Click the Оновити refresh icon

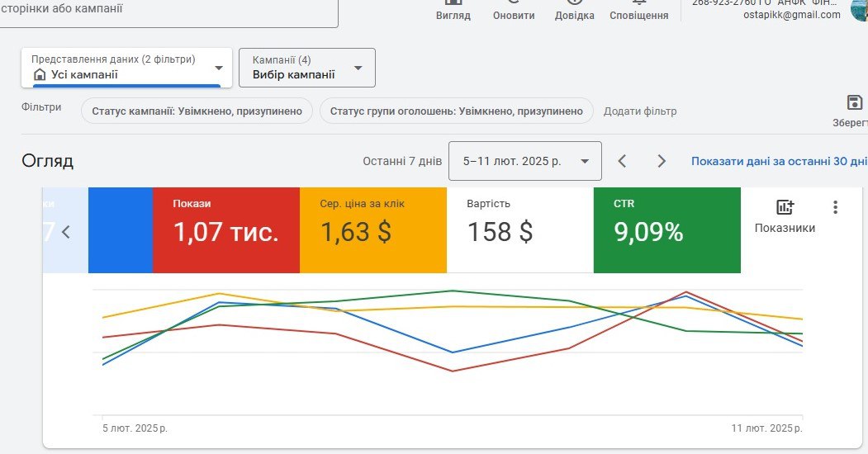point(513,4)
